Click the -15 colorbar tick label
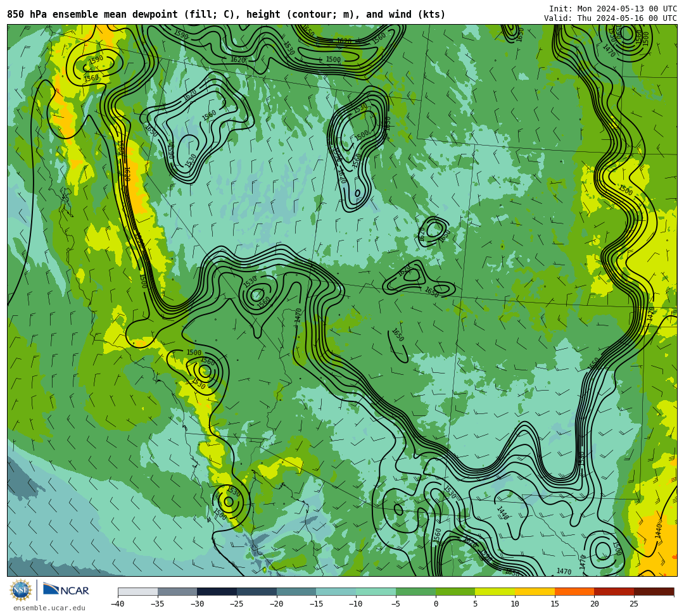This screenshot has height=616, width=684. (316, 604)
